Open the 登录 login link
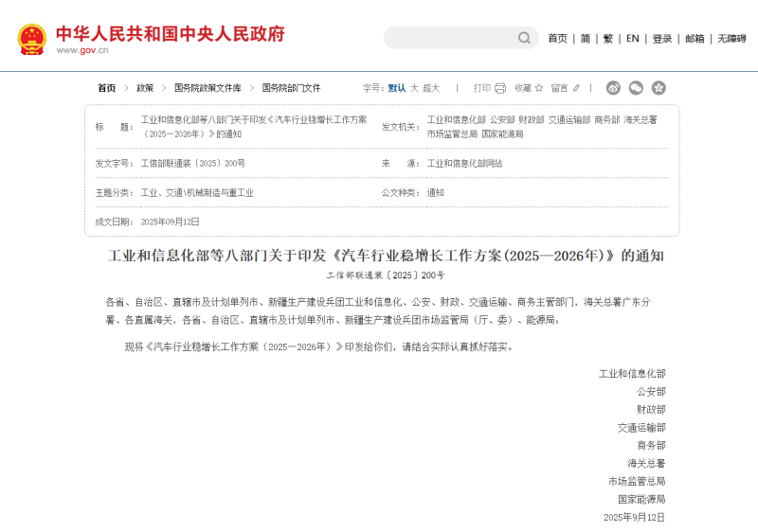This screenshot has width=758, height=532. click(x=662, y=39)
